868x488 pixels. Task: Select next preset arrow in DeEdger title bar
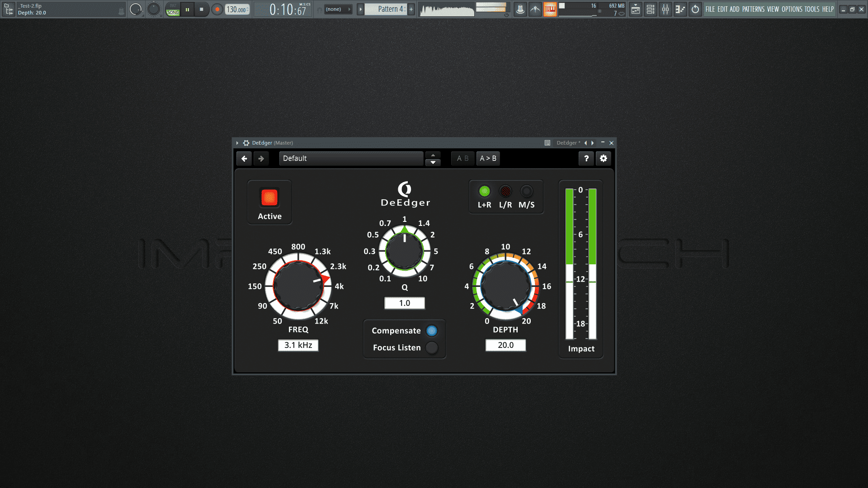coord(593,143)
